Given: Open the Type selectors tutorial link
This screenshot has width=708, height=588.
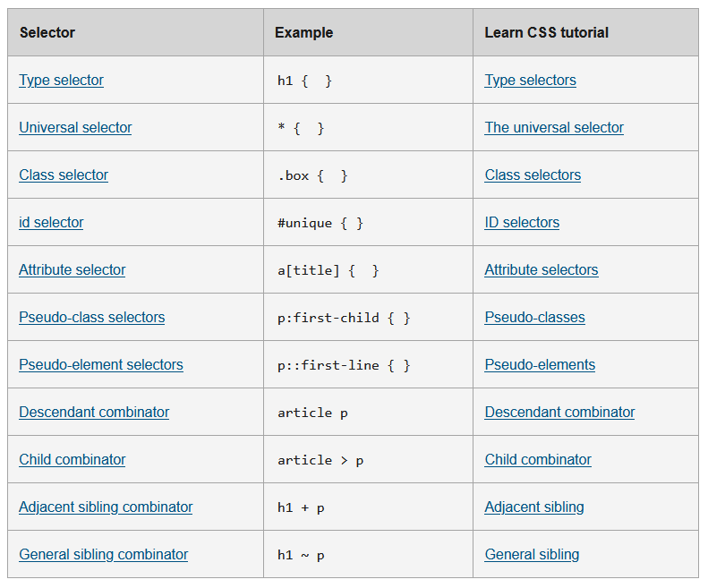Looking at the screenshot, I should click(x=531, y=81).
